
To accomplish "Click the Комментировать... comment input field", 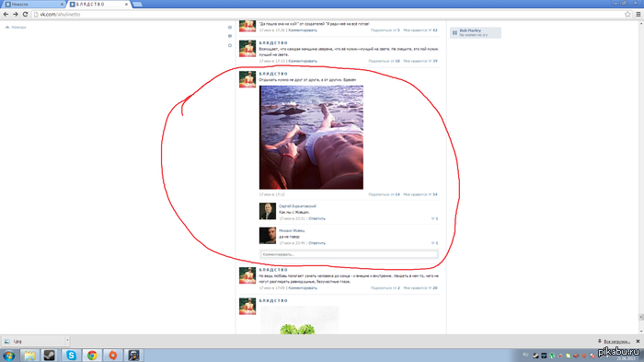I will (349, 254).
